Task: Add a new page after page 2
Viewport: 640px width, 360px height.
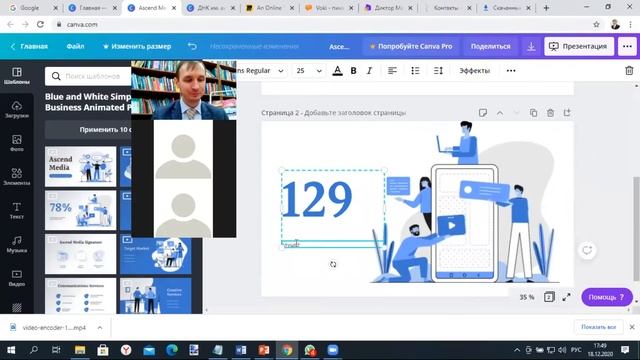Action: (567, 113)
